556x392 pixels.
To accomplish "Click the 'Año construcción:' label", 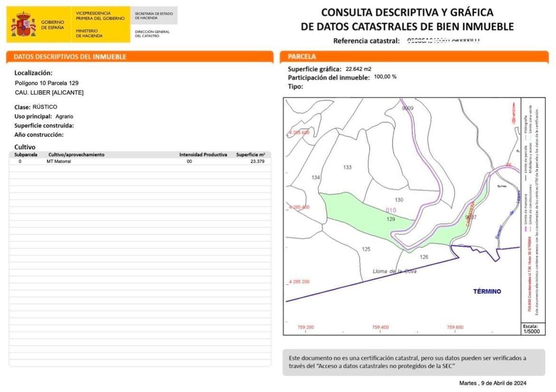I will coord(39,135).
